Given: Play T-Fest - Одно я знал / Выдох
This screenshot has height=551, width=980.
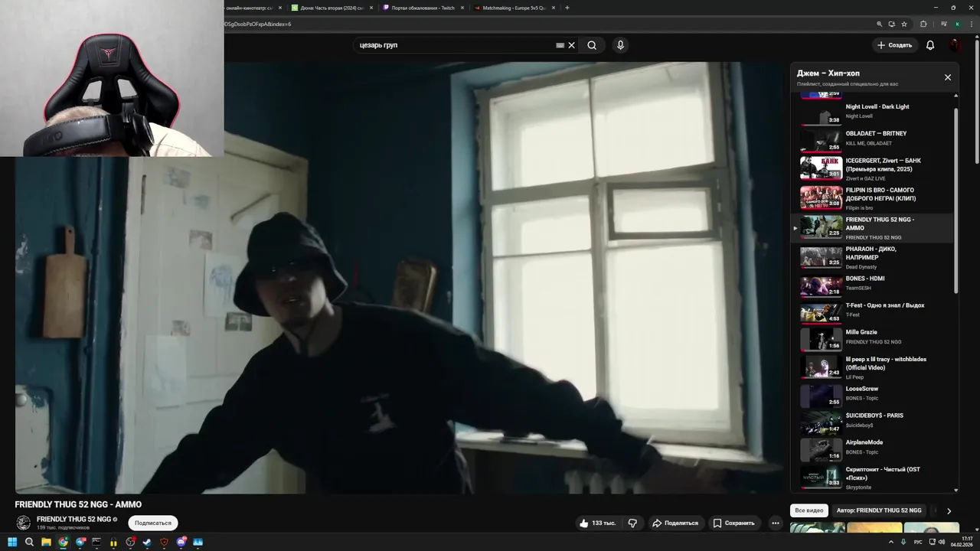Looking at the screenshot, I should pyautogui.click(x=872, y=311).
